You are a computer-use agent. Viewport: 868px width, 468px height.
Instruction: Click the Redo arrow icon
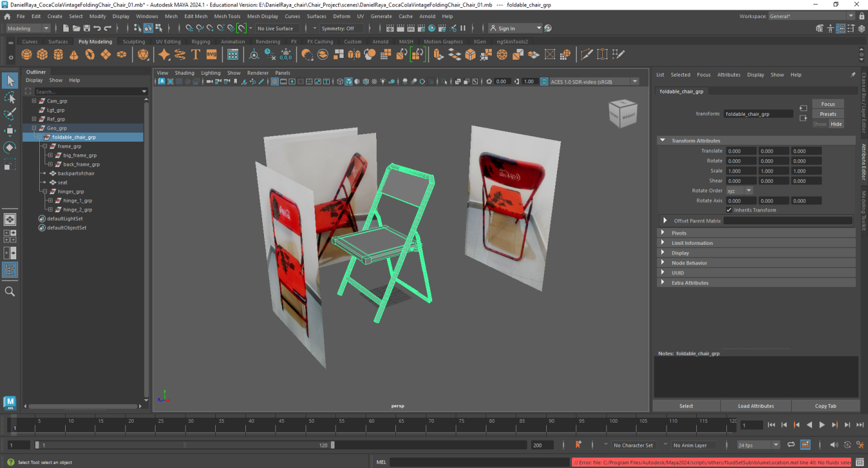tap(107, 28)
